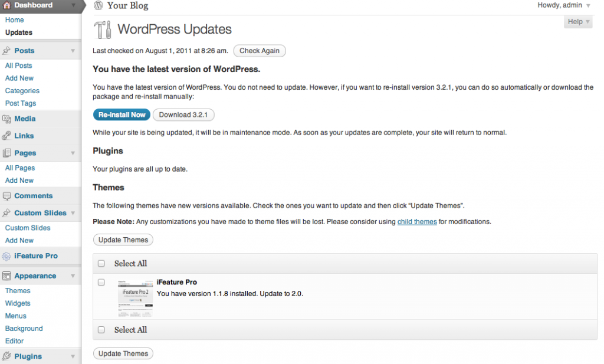The width and height of the screenshot is (604, 364).
Task: Collapse the Appearance menu arrow
Action: pyautogui.click(x=73, y=276)
